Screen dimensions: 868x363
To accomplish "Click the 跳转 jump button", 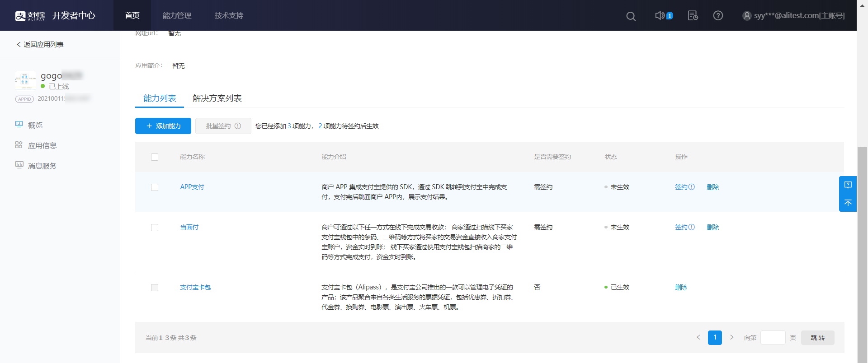I will click(818, 337).
